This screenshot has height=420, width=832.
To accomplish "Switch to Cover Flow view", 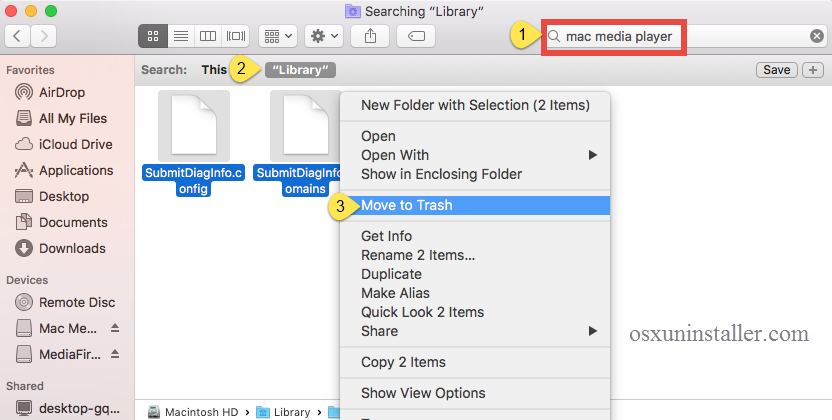I will coord(236,36).
